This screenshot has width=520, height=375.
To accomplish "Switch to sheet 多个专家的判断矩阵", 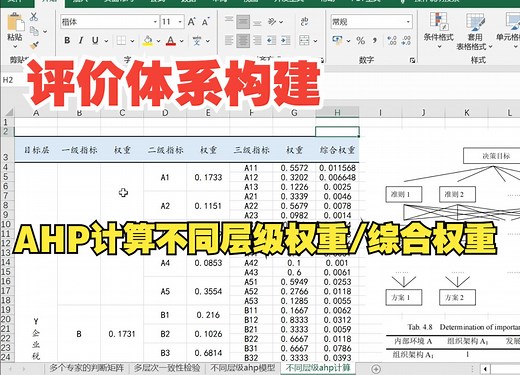I will 87,368.
